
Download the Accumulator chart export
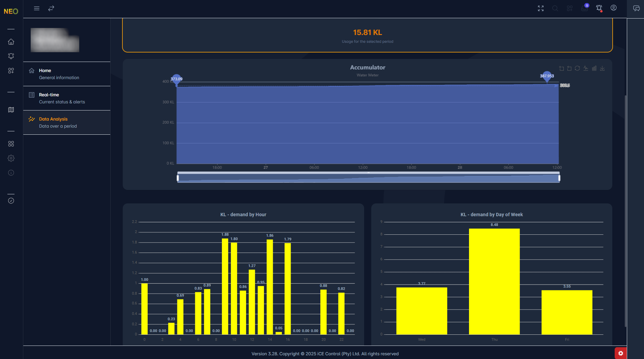click(x=603, y=68)
